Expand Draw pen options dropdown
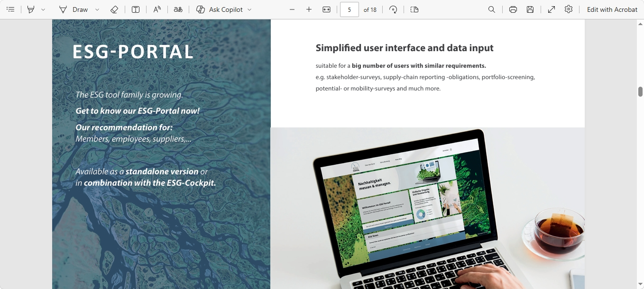Image resolution: width=644 pixels, height=289 pixels. tap(97, 9)
